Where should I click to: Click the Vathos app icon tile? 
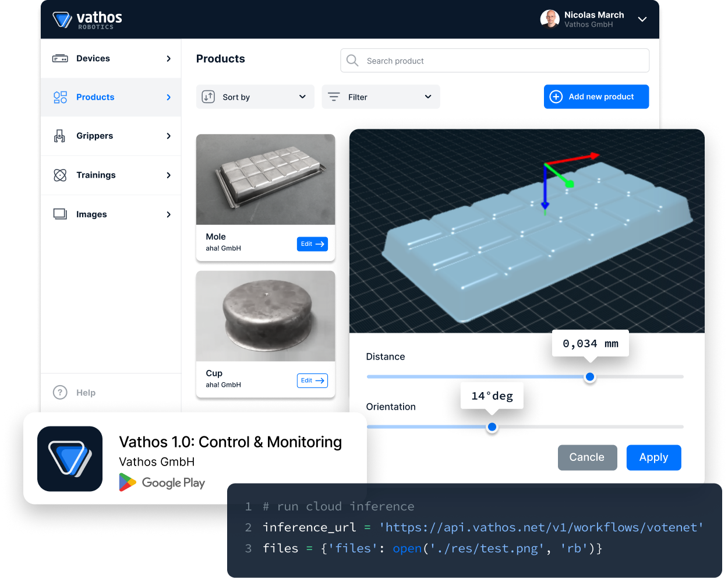(70, 459)
